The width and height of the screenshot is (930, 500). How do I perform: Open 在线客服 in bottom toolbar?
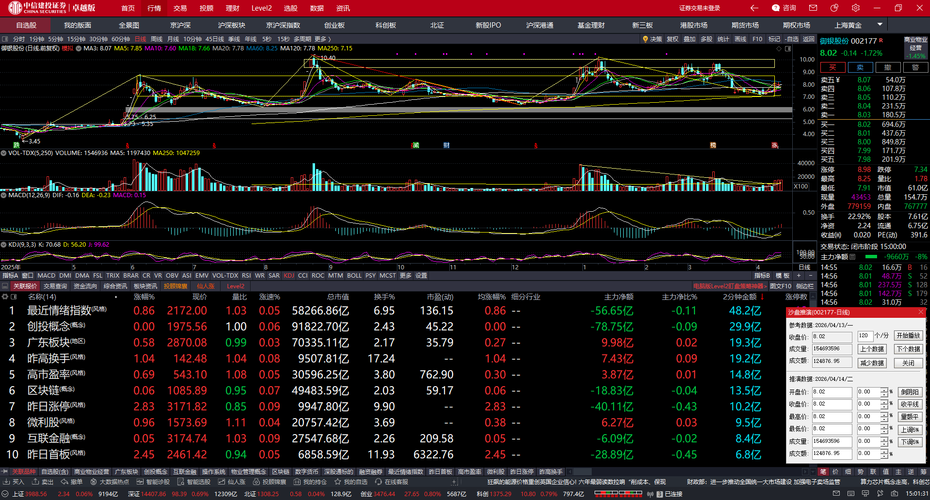pyautogui.click(x=391, y=482)
